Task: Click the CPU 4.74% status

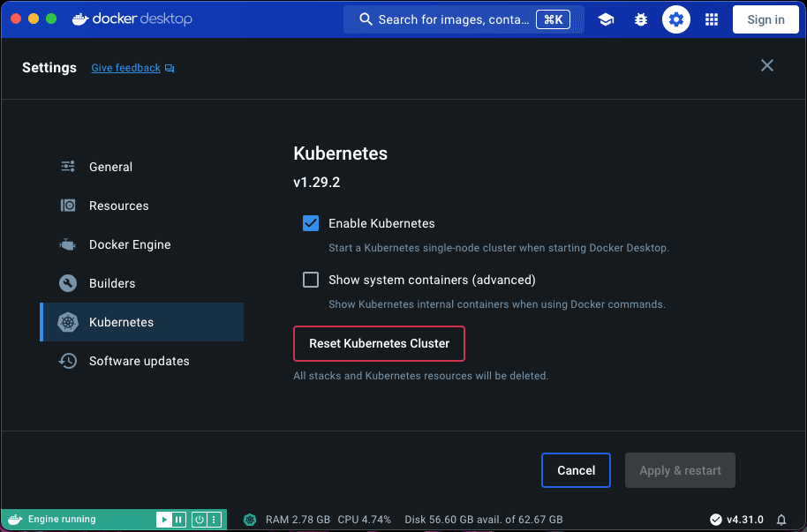Action: (365, 520)
